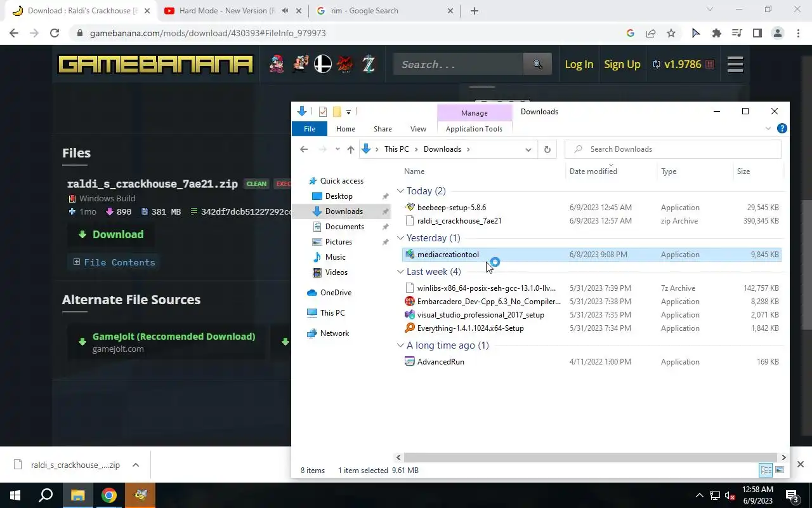Viewport: 812px width, 508px height.
Task: Switch to the View ribbon tab
Action: tap(418, 129)
